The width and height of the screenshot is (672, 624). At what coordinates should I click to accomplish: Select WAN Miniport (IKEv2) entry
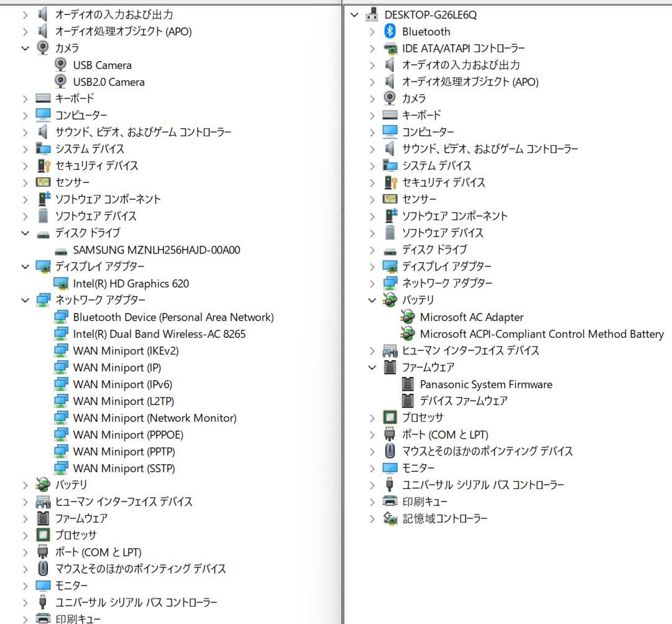point(126,350)
